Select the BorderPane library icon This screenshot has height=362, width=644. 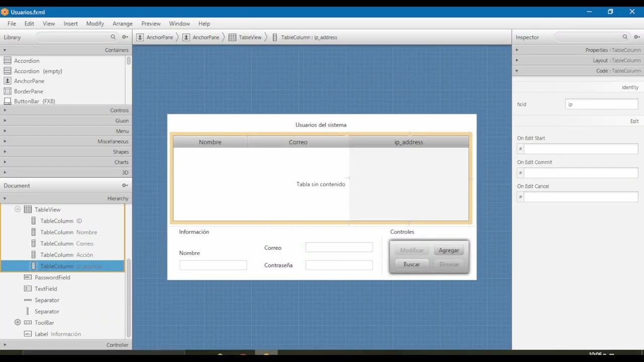point(8,91)
